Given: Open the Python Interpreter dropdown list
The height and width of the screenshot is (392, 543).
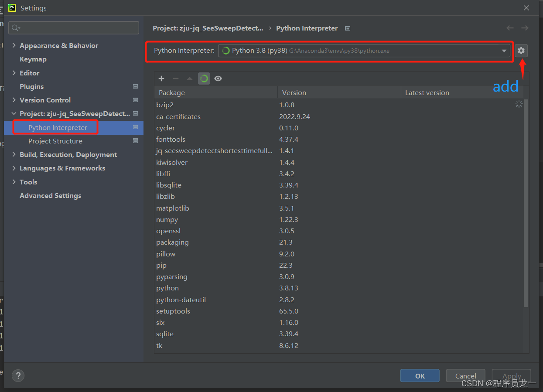Looking at the screenshot, I should pos(505,50).
